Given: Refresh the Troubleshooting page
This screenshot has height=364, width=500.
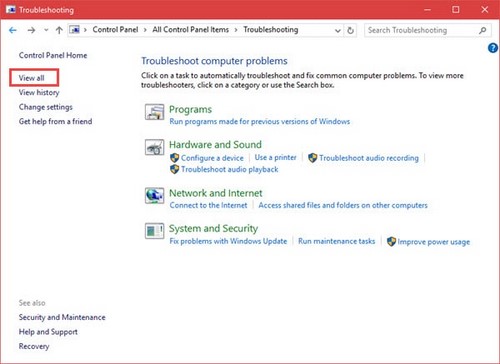Looking at the screenshot, I should 350,30.
